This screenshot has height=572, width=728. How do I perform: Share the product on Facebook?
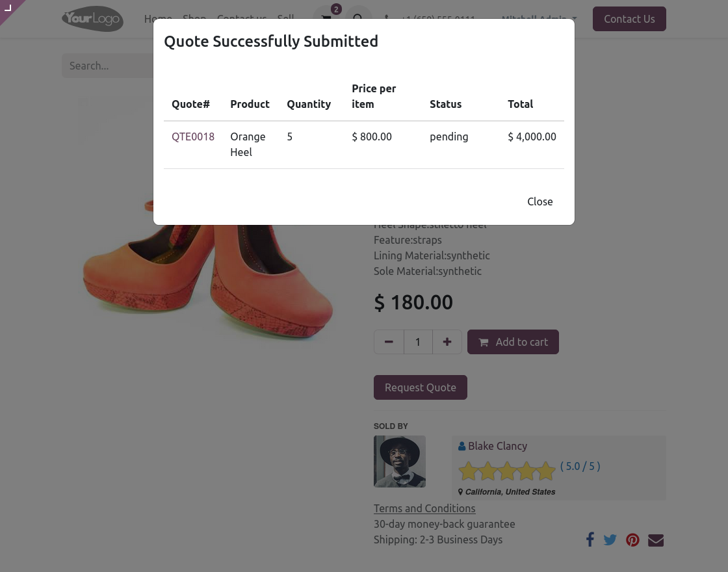point(590,539)
